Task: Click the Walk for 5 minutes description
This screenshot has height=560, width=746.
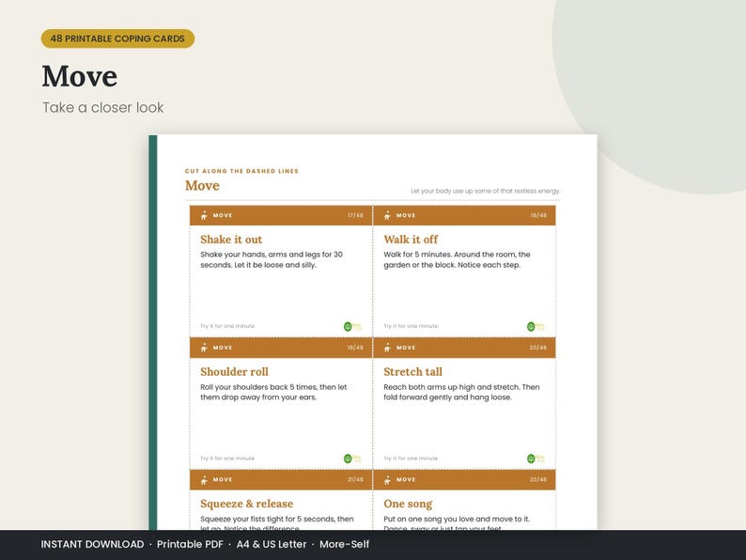Action: (457, 259)
